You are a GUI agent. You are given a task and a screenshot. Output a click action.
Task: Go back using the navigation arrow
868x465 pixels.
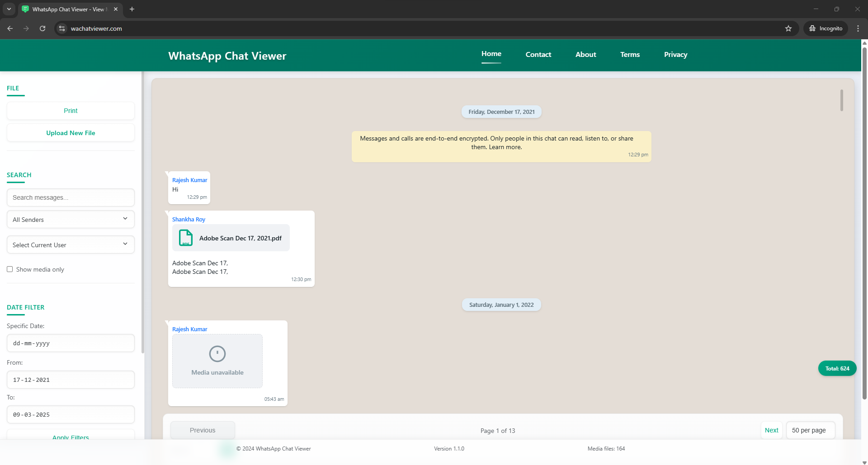pos(10,28)
